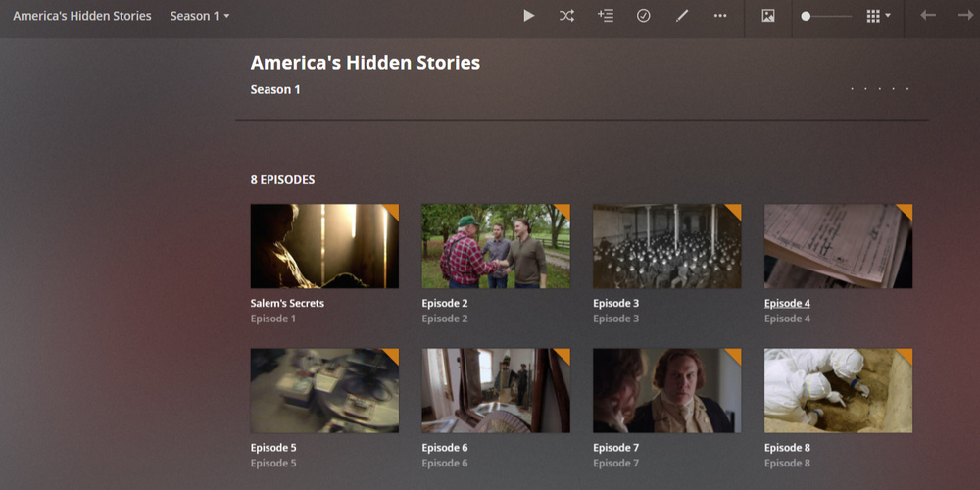This screenshot has height=490, width=980.
Task: Click the gray Episode 6 subtitle text
Action: pyautogui.click(x=445, y=464)
